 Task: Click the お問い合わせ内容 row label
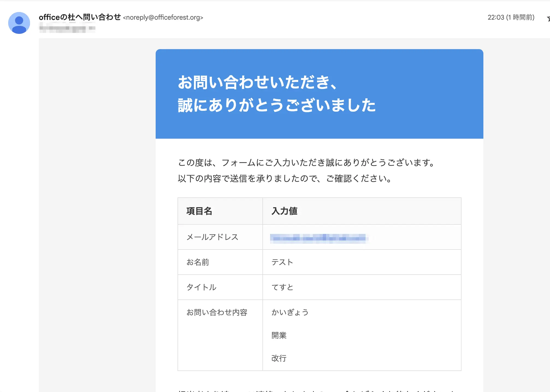click(217, 312)
